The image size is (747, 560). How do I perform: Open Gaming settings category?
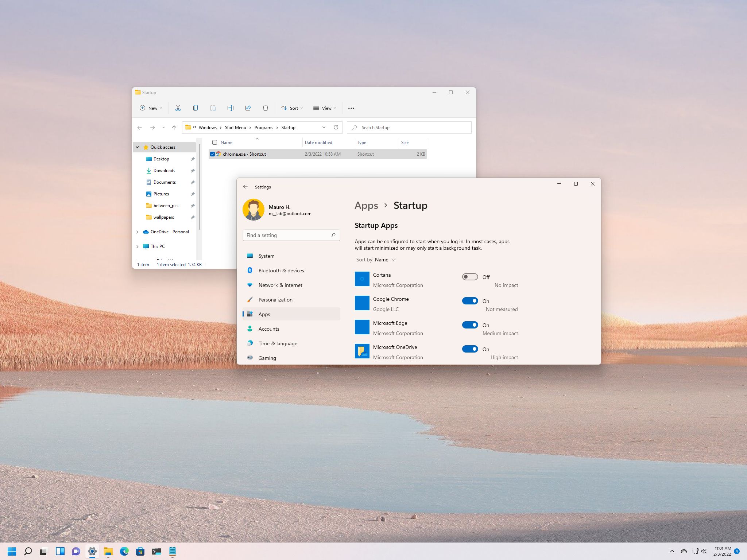291,358
